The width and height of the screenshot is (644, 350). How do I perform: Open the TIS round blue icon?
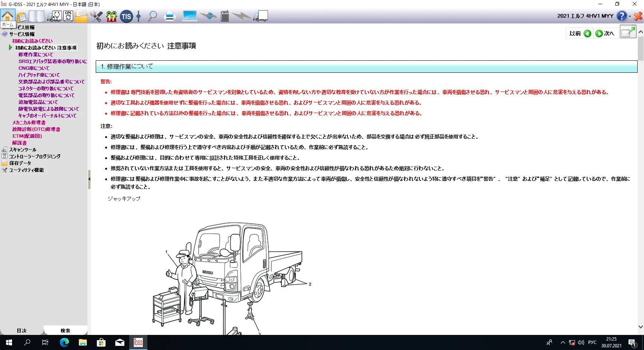pos(126,16)
